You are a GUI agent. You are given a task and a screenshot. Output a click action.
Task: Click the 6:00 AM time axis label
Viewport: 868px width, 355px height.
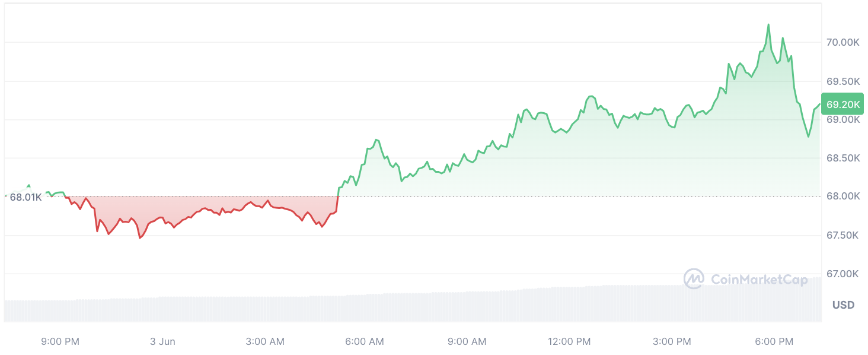point(364,341)
